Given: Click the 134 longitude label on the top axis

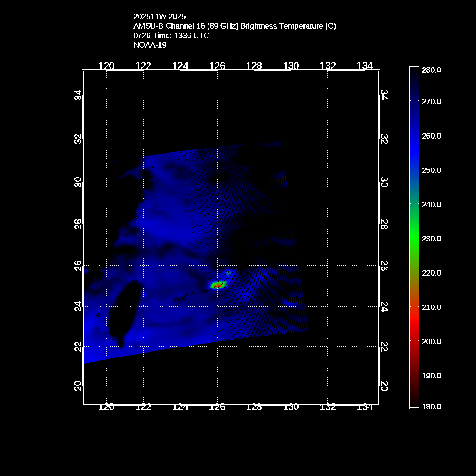Looking at the screenshot, I should pos(365,66).
